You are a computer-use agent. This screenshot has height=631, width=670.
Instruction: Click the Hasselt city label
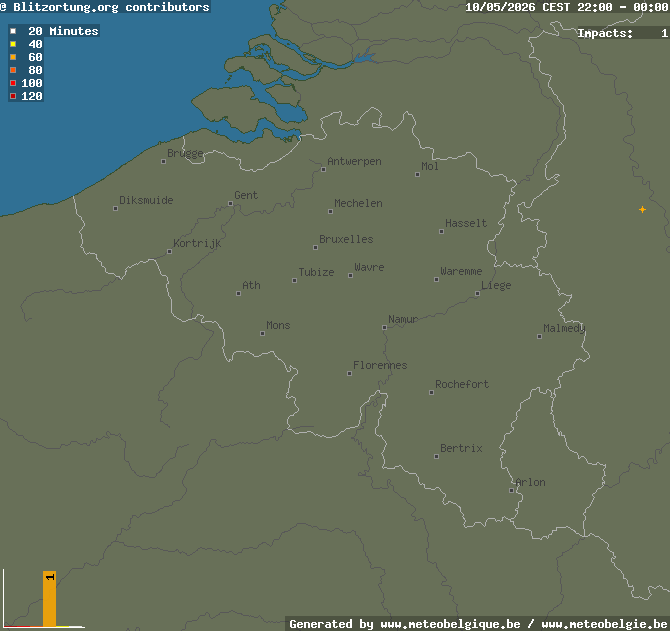(x=466, y=223)
